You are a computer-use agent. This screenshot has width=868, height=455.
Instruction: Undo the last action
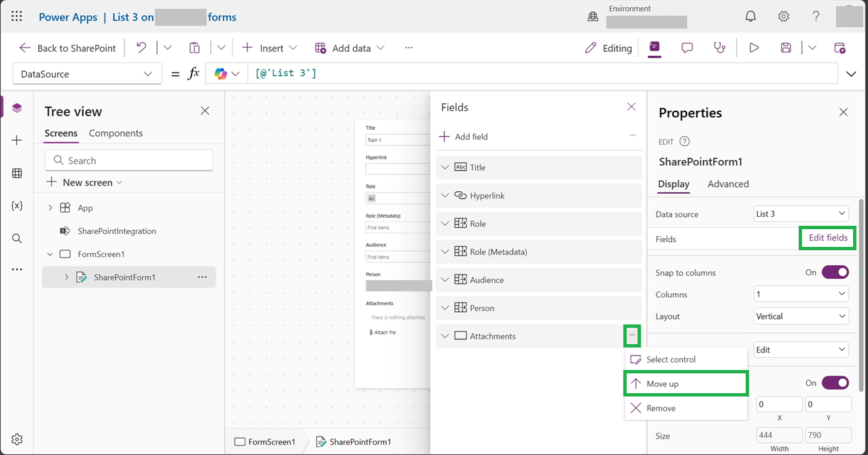141,48
